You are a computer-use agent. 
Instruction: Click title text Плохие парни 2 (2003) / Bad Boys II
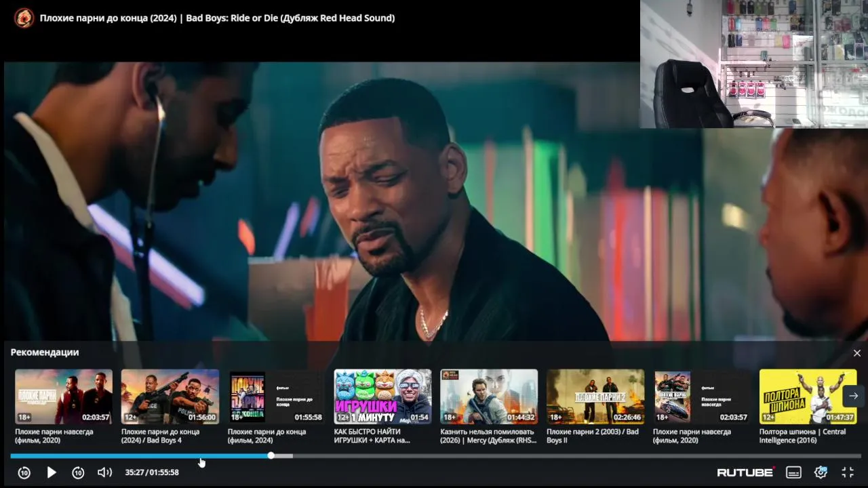tap(593, 436)
